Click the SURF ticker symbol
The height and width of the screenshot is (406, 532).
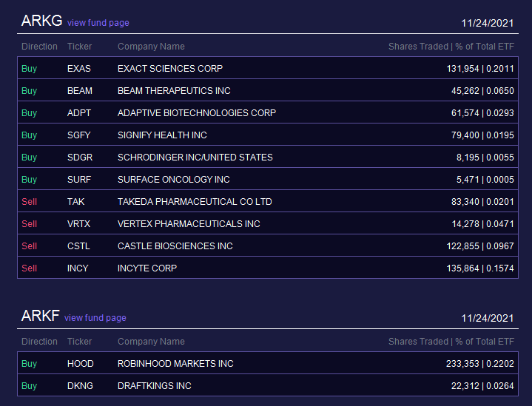tap(79, 180)
